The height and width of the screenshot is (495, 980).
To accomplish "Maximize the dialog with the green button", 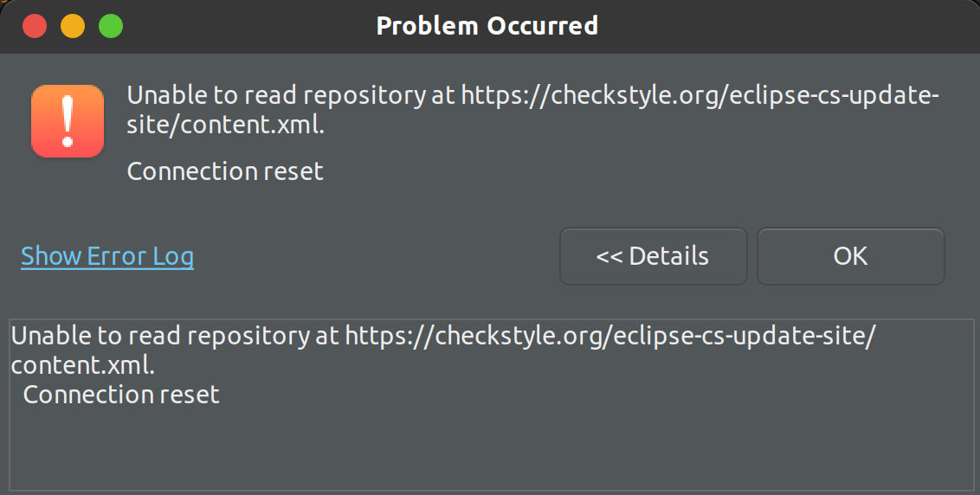I will tap(111, 27).
